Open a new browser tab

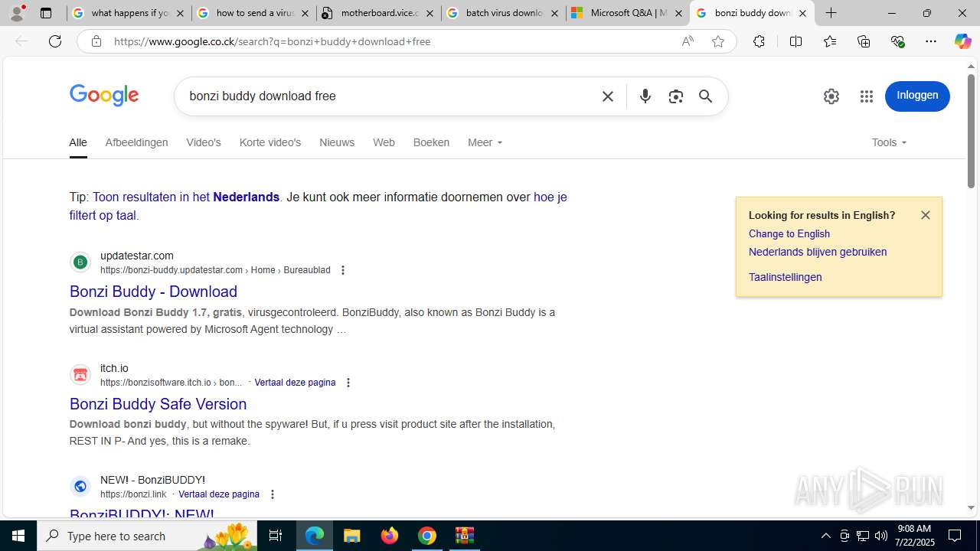point(831,13)
